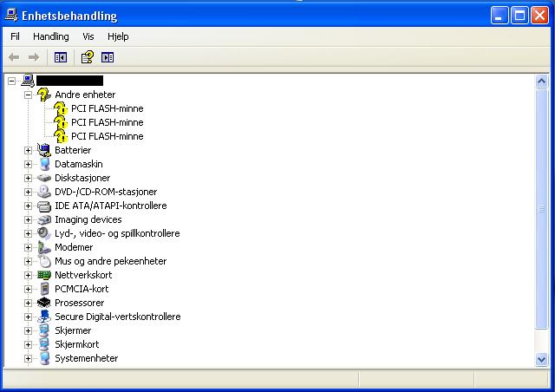
Task: Open the Fil menu
Action: click(x=15, y=36)
